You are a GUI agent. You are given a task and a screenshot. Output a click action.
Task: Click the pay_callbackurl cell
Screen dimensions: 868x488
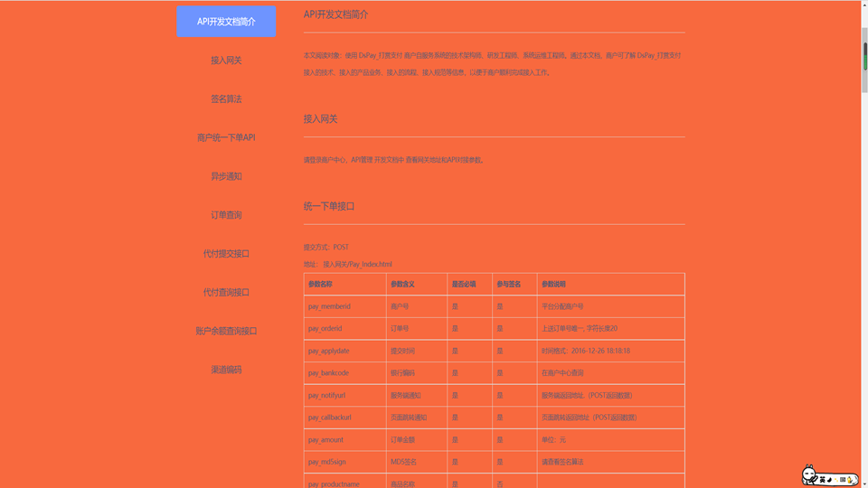pos(344,418)
